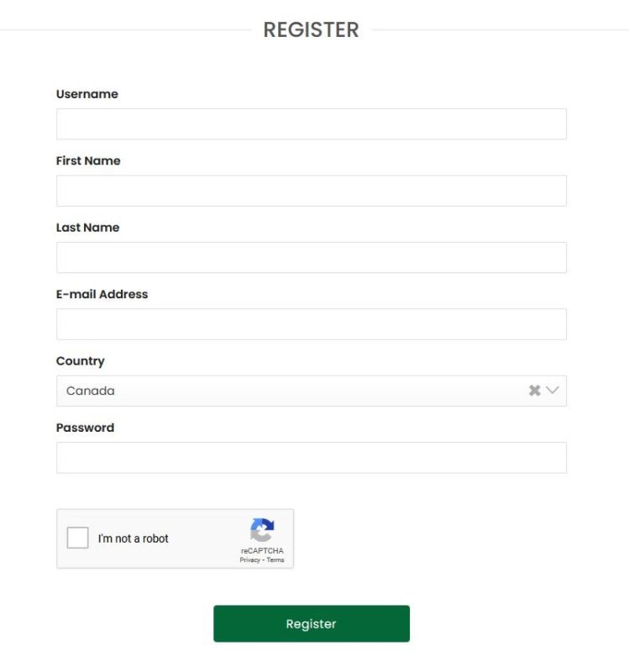Focus the First Name text box

coord(311,191)
